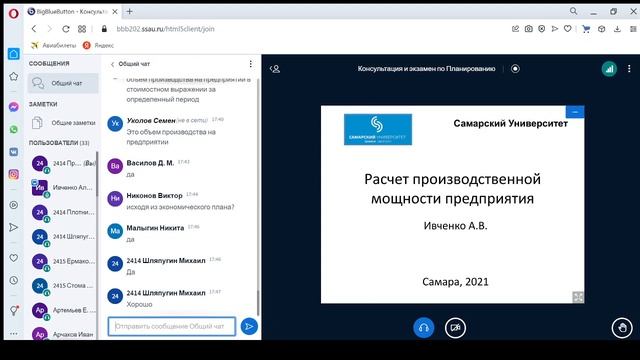Image resolution: width=640 pixels, height=360 pixels.
Task: Click the chat scrollbar
Action: [x=258, y=302]
